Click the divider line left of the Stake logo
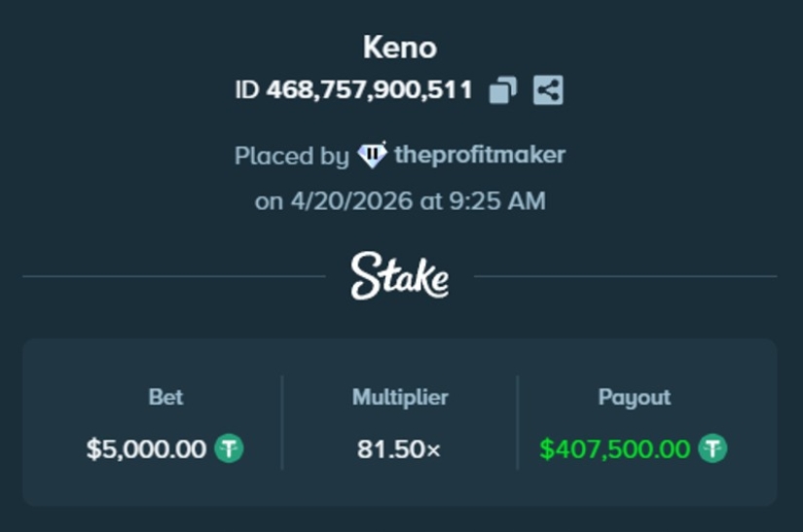Viewport: 803px width, 532px height. click(175, 276)
